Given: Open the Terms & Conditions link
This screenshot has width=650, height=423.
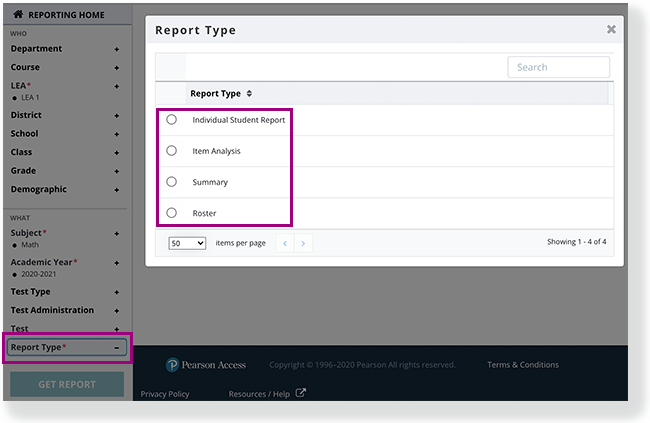Looking at the screenshot, I should 523,365.
